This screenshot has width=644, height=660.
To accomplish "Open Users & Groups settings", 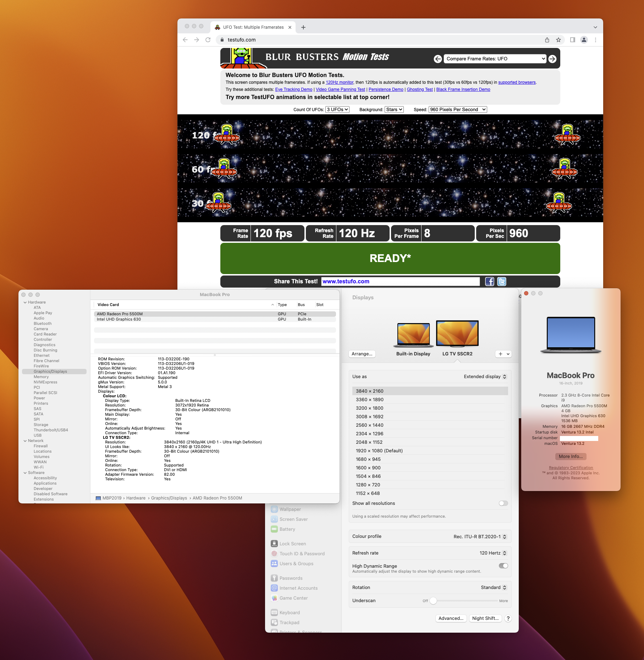I will [292, 563].
